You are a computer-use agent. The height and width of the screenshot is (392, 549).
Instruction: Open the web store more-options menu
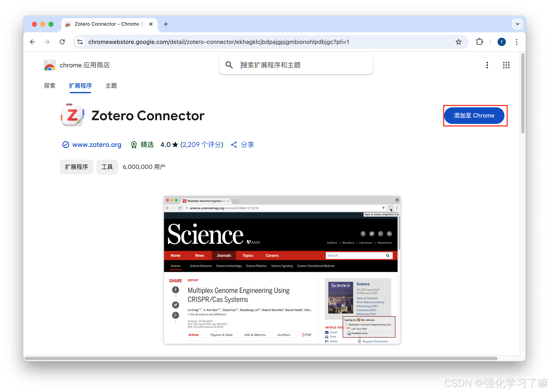pos(487,65)
